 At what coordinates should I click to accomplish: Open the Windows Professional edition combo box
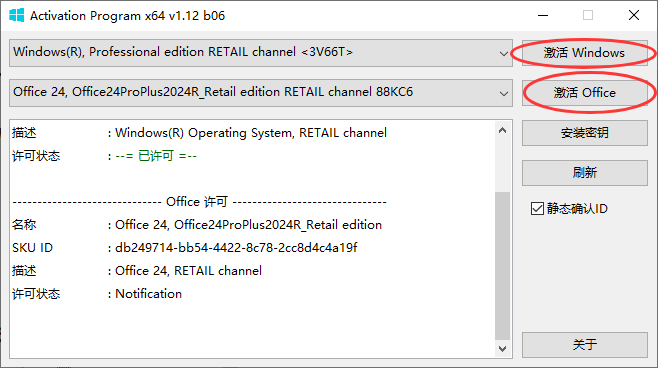pos(261,53)
